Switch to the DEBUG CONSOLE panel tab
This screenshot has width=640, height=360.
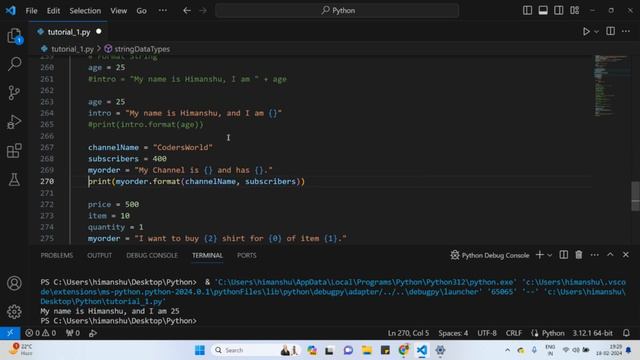click(152, 255)
